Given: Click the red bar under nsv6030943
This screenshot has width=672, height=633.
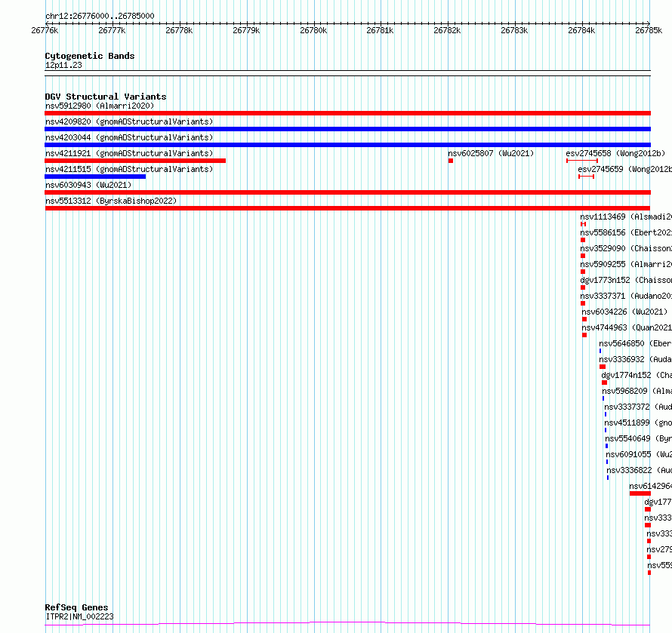Looking at the screenshot, I should pos(347,192).
